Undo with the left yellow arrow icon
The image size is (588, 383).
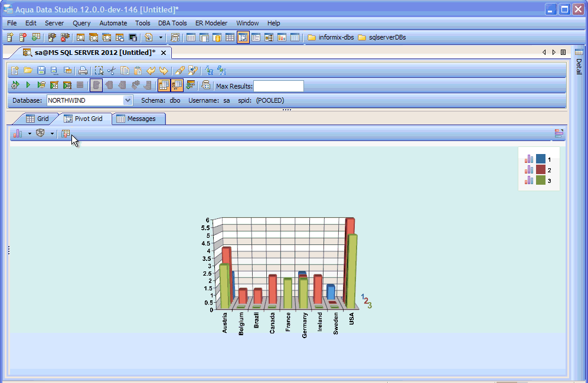tap(151, 70)
